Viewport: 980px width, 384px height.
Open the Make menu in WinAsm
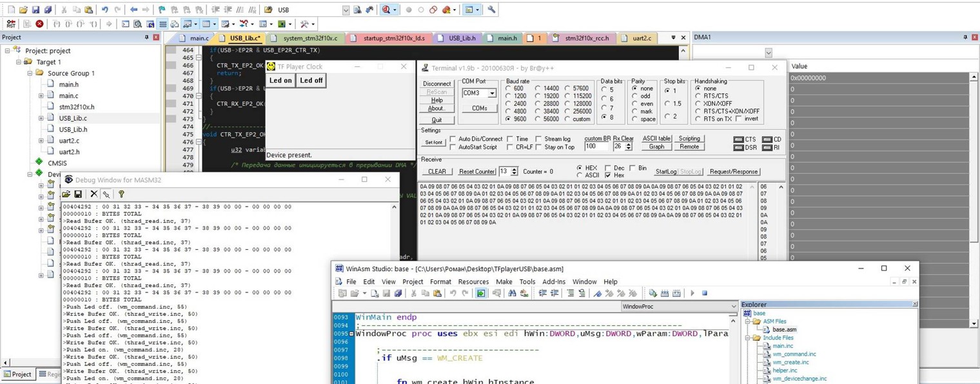pos(504,281)
